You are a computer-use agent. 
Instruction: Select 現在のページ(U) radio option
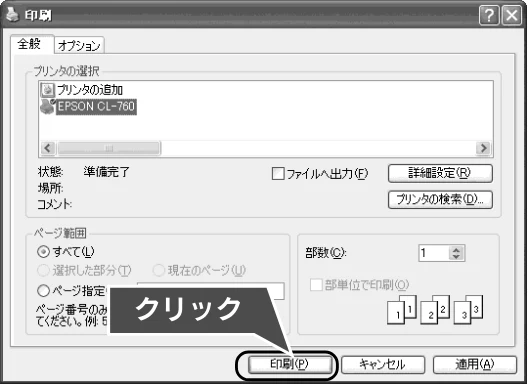tap(159, 270)
